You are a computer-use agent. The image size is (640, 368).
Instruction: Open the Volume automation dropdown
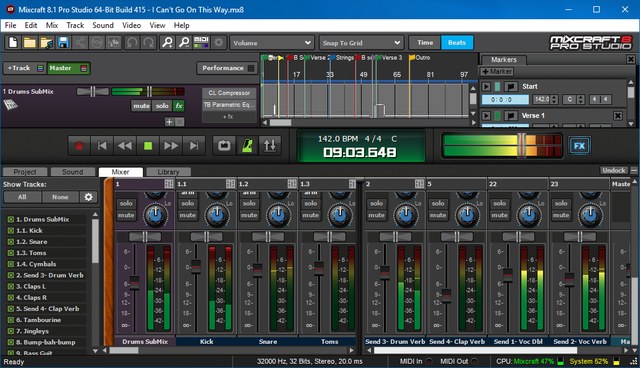point(272,43)
